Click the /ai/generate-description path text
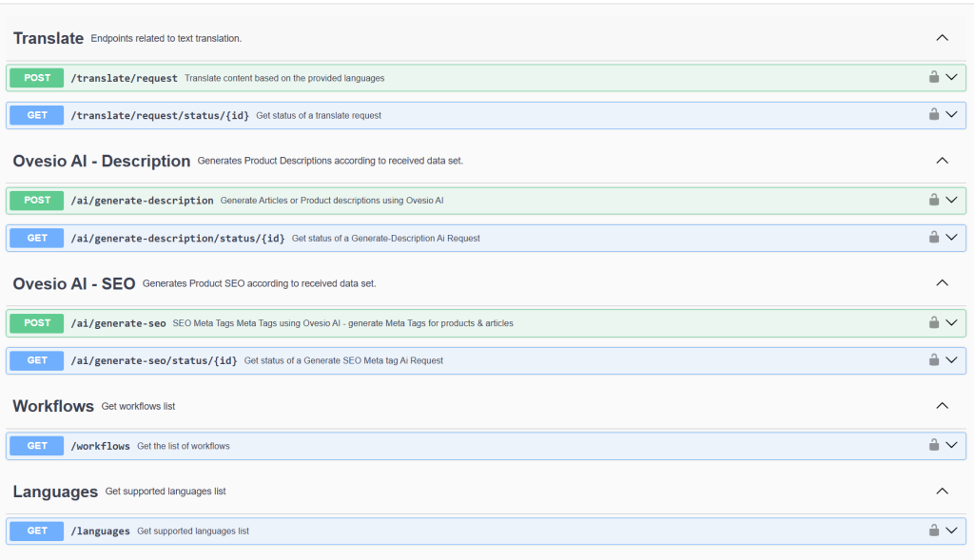The image size is (974, 560). [x=143, y=201]
